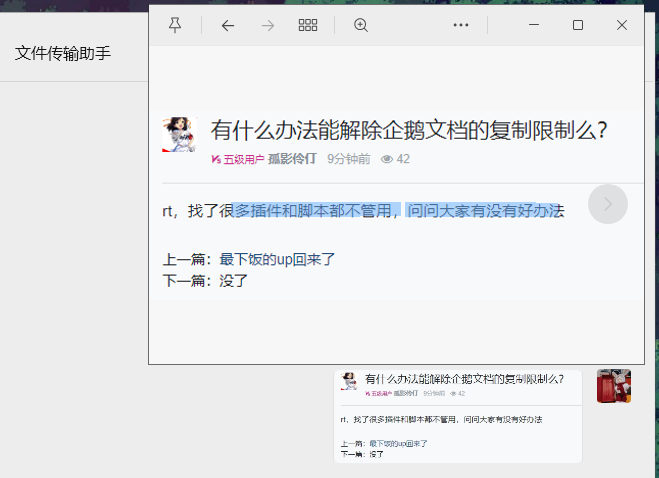Click the view count 42 in the viewer

[x=395, y=159]
